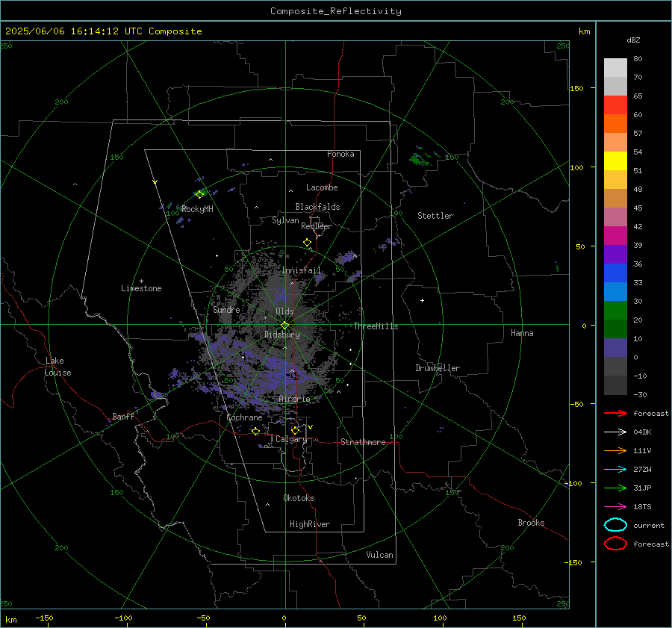Viewport: 672px width, 628px height.
Task: Click the Ponoka label
Action: (340, 154)
